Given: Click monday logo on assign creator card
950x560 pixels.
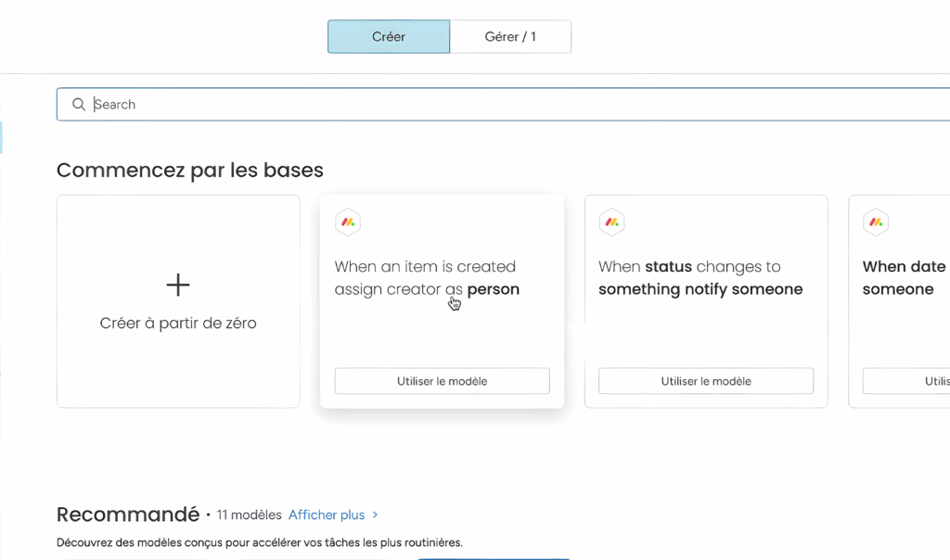Looking at the screenshot, I should 348,223.
